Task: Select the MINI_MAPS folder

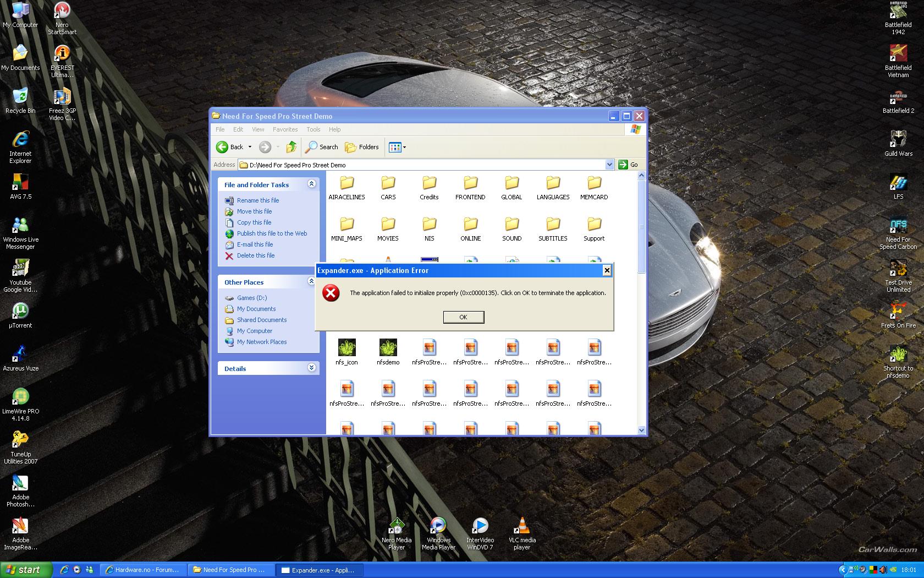Action: pos(346,229)
